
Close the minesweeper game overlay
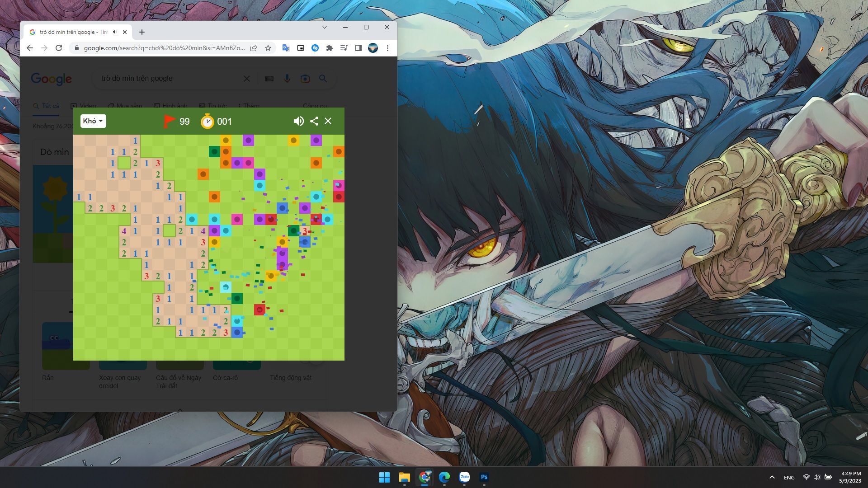328,121
